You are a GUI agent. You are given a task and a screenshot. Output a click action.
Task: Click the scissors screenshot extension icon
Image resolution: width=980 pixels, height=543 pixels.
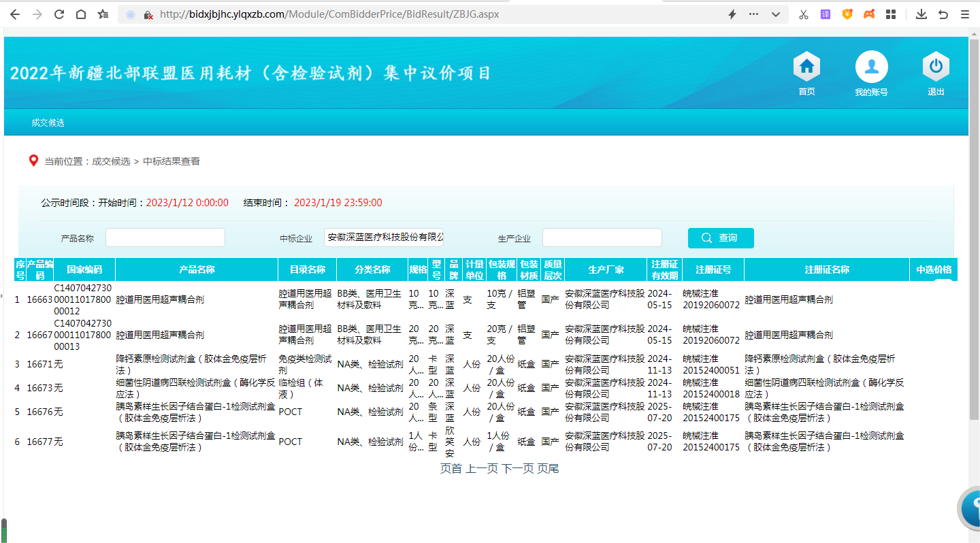pos(803,14)
